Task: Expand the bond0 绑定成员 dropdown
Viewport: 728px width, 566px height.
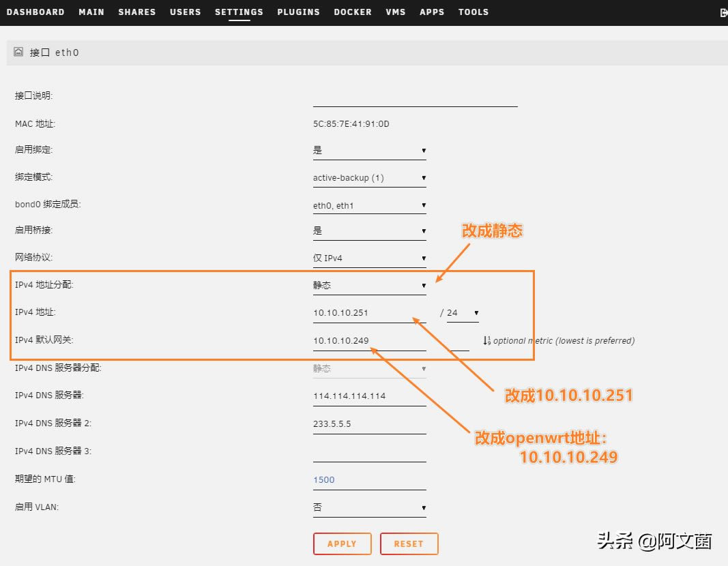Action: [370, 205]
